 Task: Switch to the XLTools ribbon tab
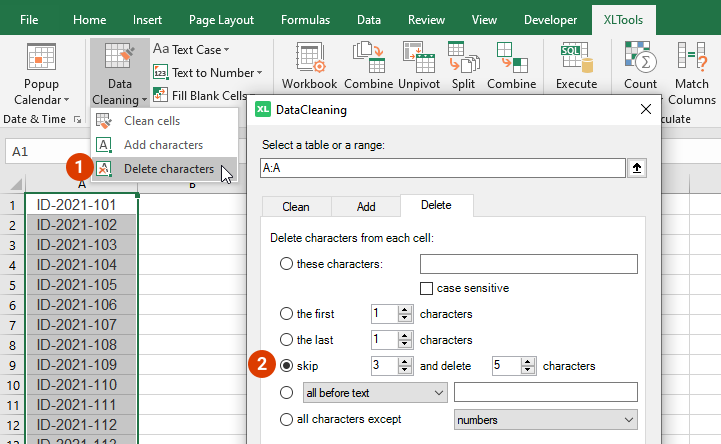(x=624, y=20)
